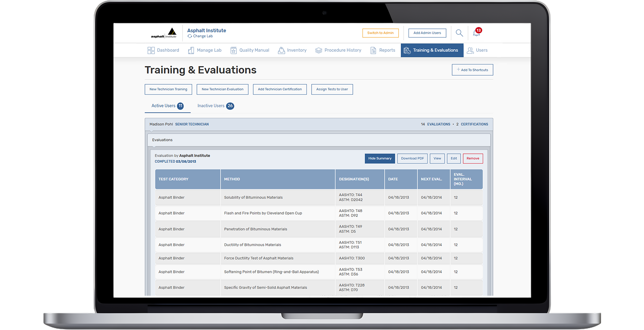Select the Training & Evaluations tab

(x=432, y=50)
